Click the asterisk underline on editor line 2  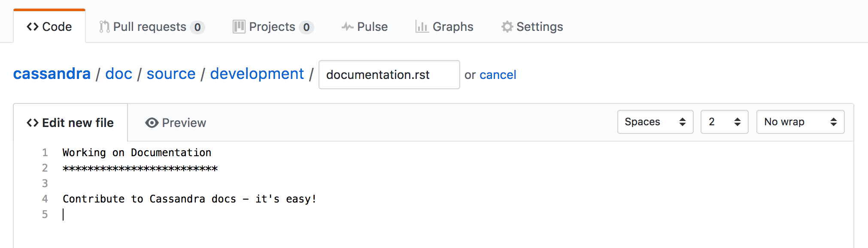[140, 168]
